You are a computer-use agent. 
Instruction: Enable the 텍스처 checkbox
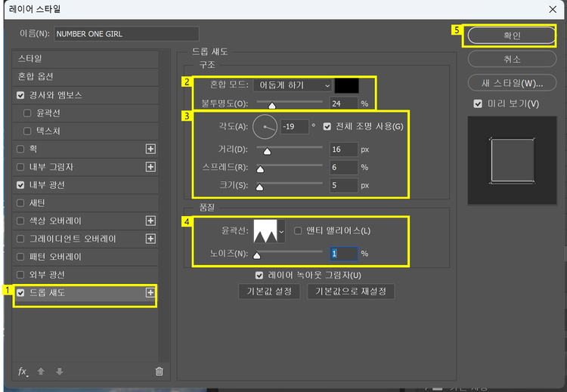pyautogui.click(x=27, y=131)
